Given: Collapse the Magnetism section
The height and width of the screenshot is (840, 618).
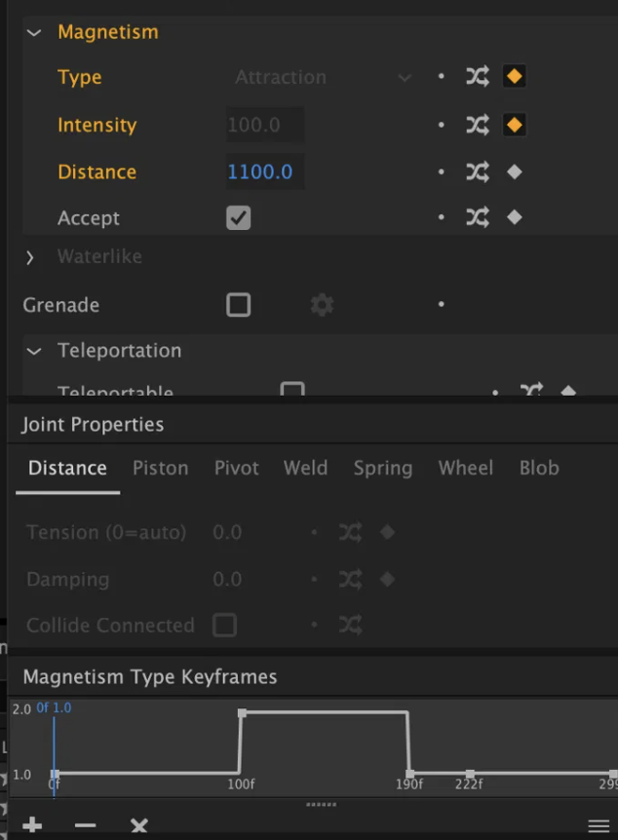Looking at the screenshot, I should click(x=34, y=33).
